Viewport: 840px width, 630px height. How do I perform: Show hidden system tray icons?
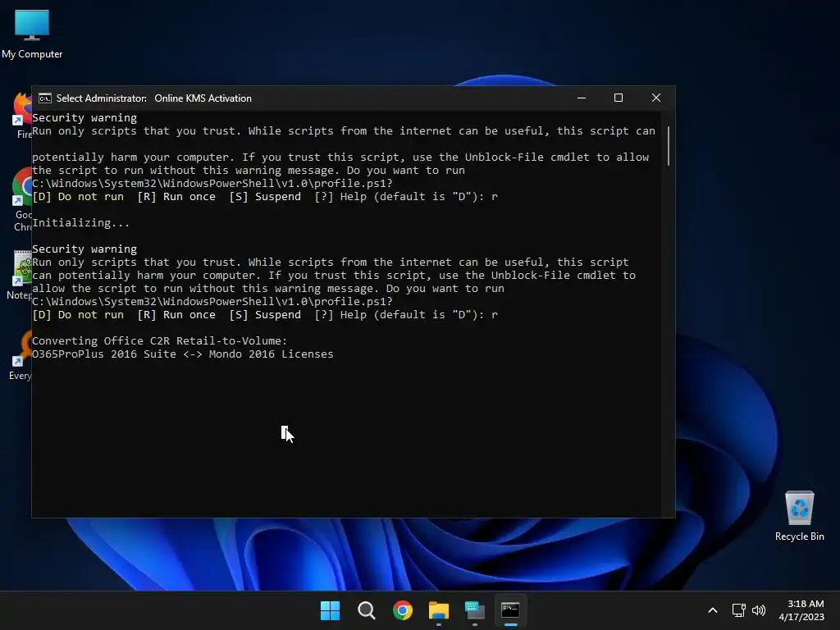[713, 610]
